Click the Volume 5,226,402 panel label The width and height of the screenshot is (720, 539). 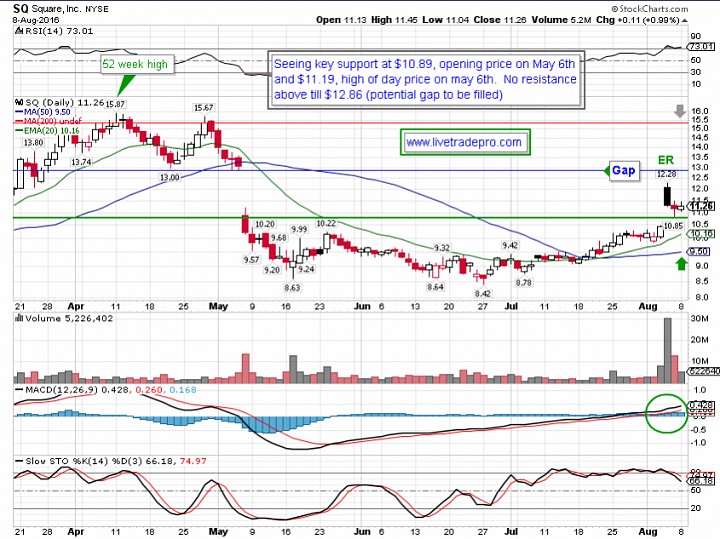point(69,318)
